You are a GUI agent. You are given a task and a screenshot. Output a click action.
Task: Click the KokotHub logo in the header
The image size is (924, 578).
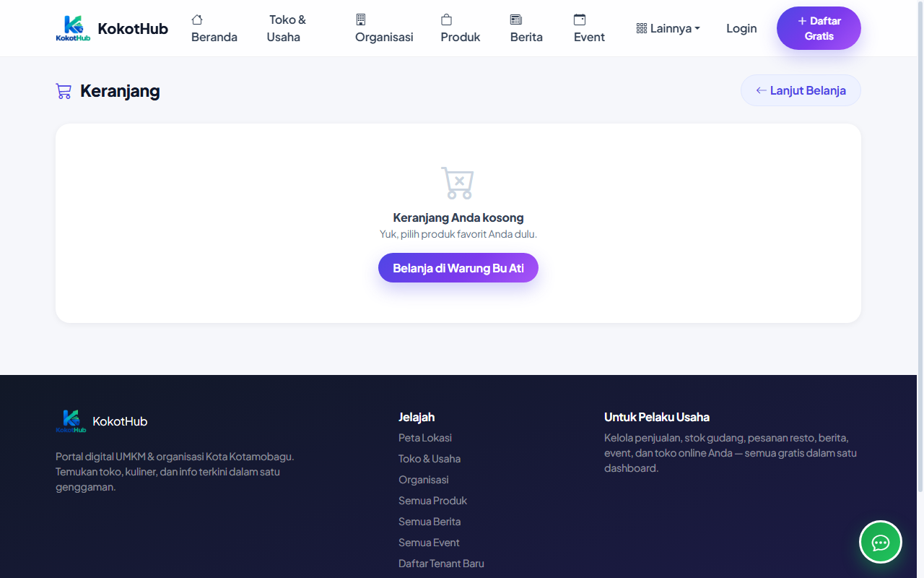[73, 28]
